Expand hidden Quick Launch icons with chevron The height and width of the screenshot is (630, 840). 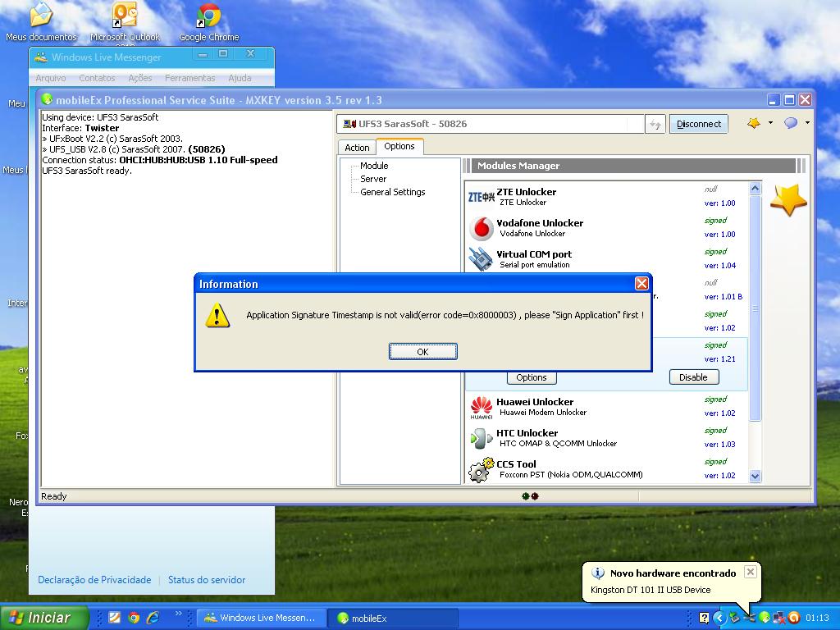[179, 614]
